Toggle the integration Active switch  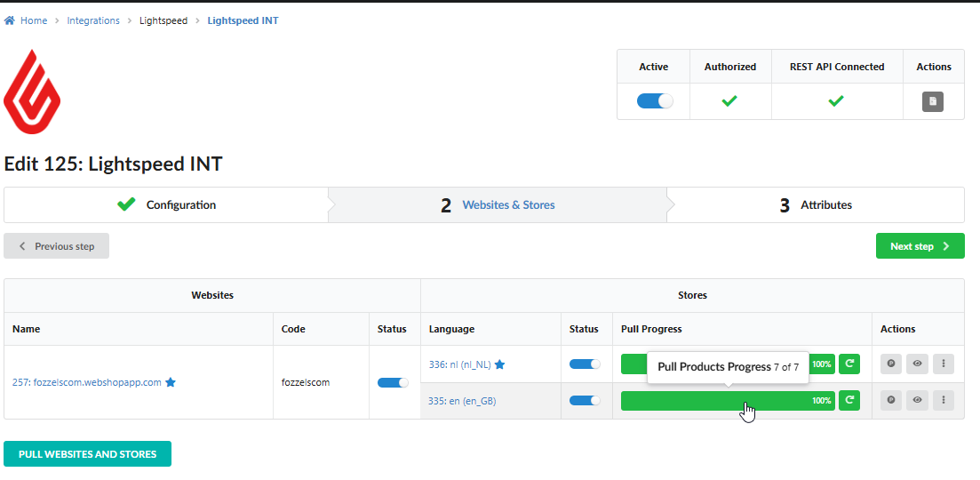click(x=655, y=101)
